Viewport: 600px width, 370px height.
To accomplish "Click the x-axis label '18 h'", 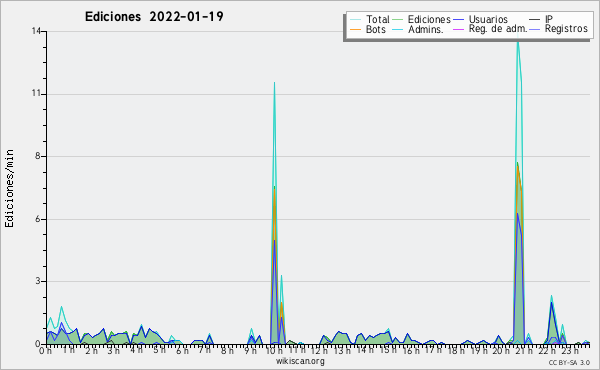I will (456, 351).
